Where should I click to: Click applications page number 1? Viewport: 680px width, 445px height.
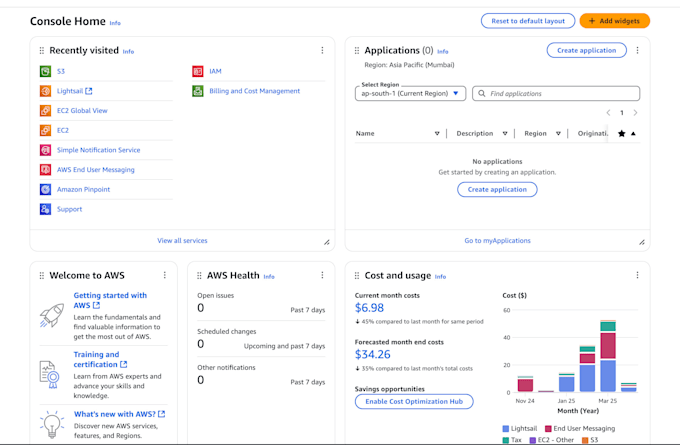point(622,113)
